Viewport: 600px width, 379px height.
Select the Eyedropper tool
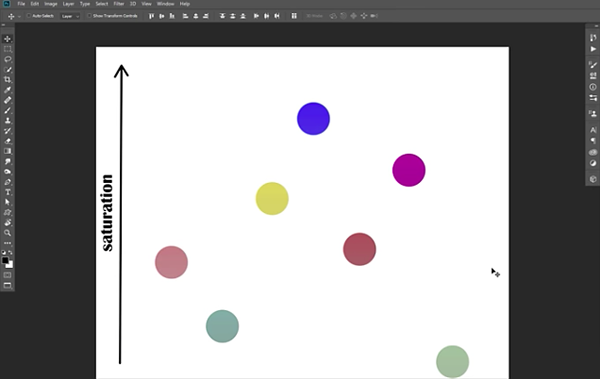pyautogui.click(x=7, y=90)
